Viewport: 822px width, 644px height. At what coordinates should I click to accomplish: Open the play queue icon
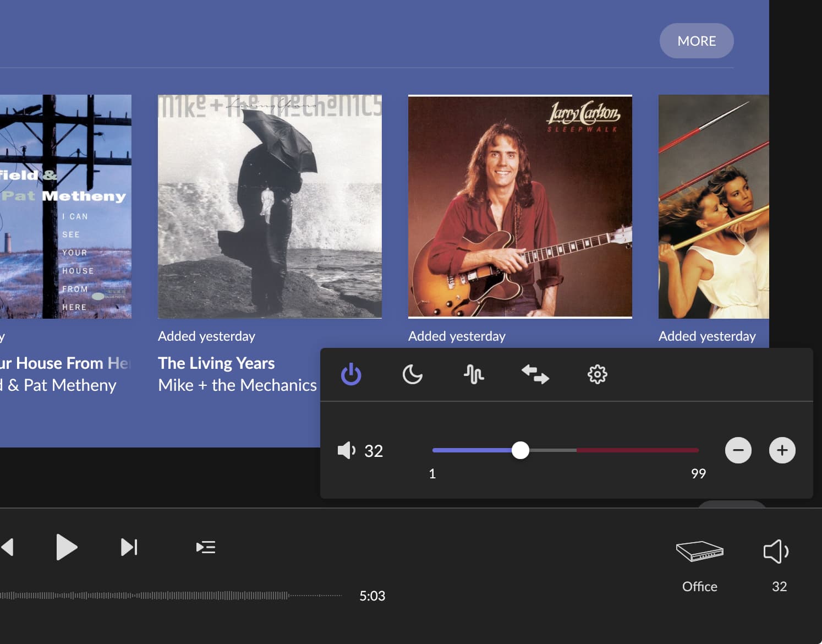[x=206, y=547]
